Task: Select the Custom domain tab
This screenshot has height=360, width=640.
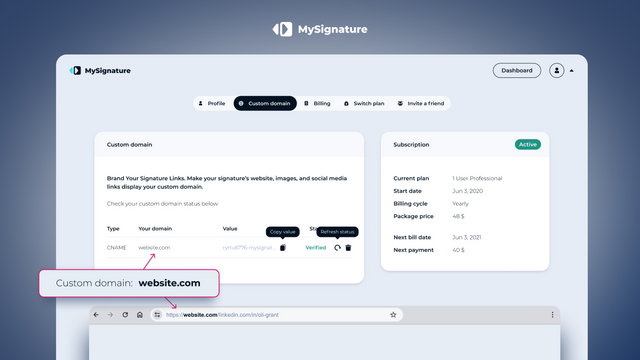Action: pos(265,103)
